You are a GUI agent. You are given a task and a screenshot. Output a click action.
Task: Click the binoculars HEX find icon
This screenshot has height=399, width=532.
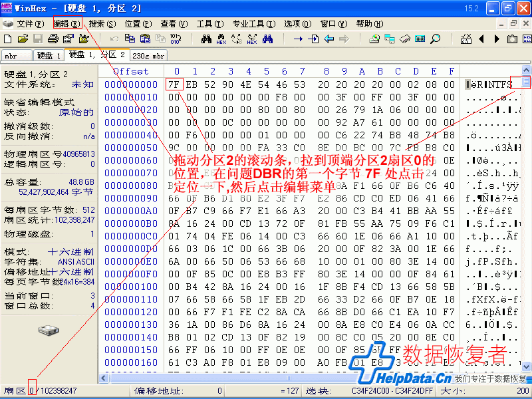[x=221, y=39]
